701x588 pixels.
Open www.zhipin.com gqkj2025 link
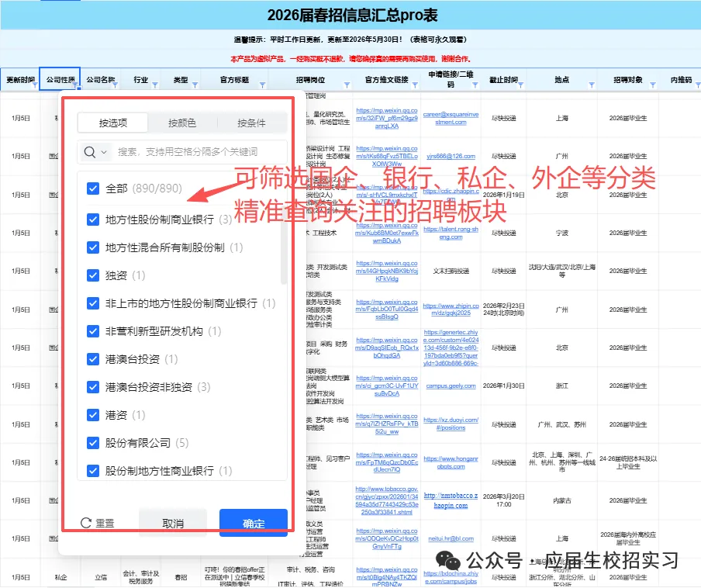(x=451, y=310)
